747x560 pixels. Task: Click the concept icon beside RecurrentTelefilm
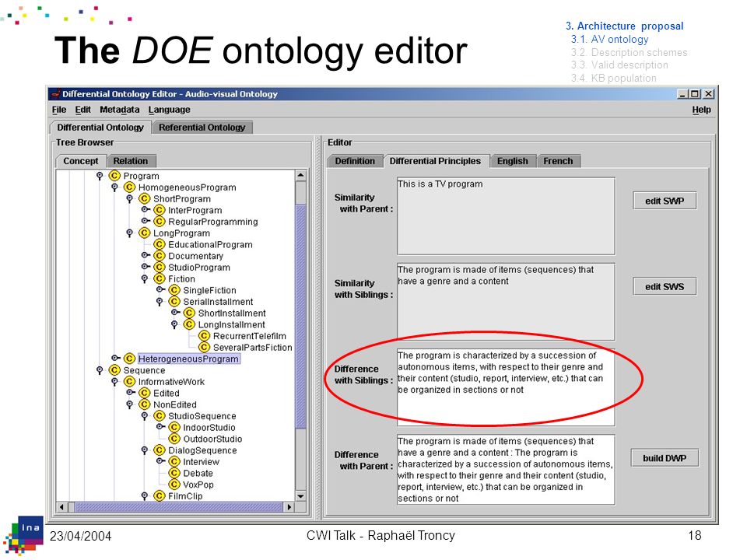coord(205,336)
